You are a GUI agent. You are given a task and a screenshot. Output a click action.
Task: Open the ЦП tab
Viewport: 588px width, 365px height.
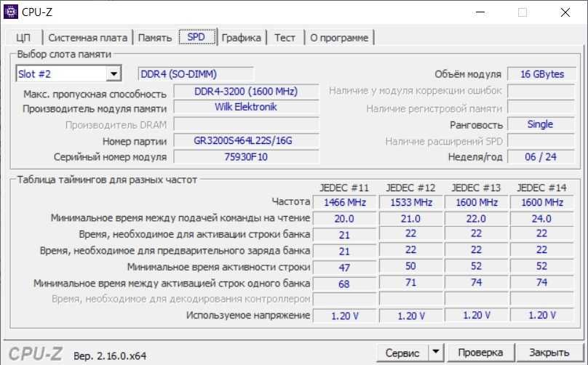coord(23,38)
